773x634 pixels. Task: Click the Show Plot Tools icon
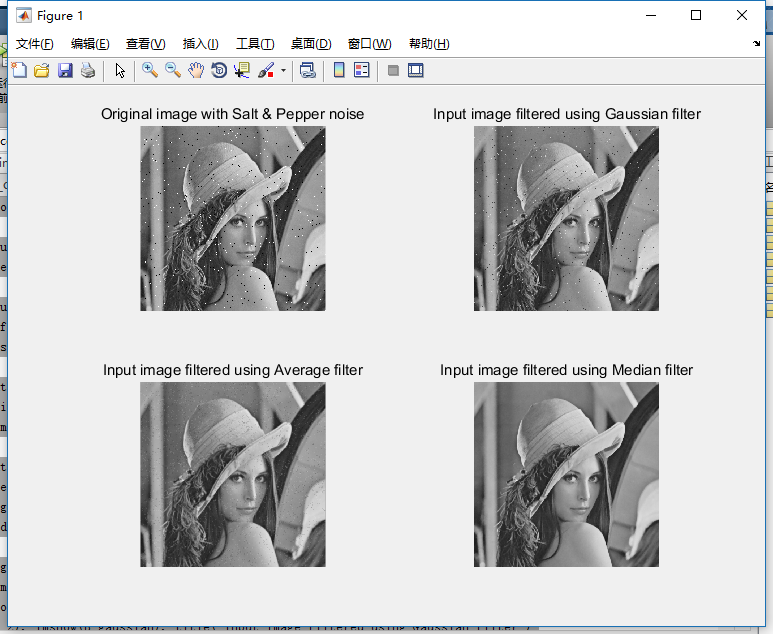click(416, 70)
